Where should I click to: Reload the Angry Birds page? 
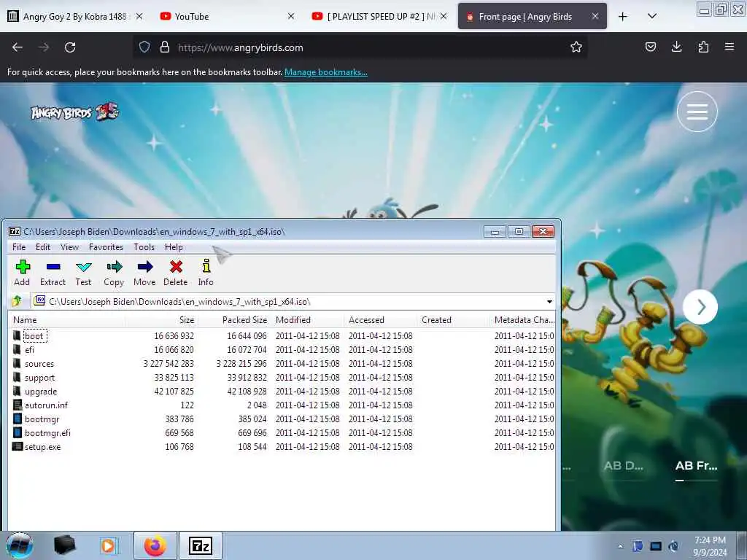70,47
